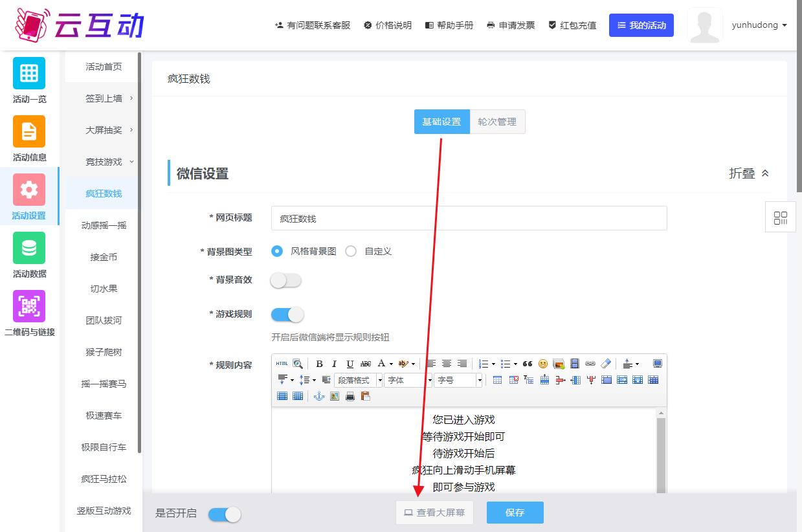Viewport: 802px width, 532px height.
Task: Click the anchor icon in editor toolbar
Action: 318,396
